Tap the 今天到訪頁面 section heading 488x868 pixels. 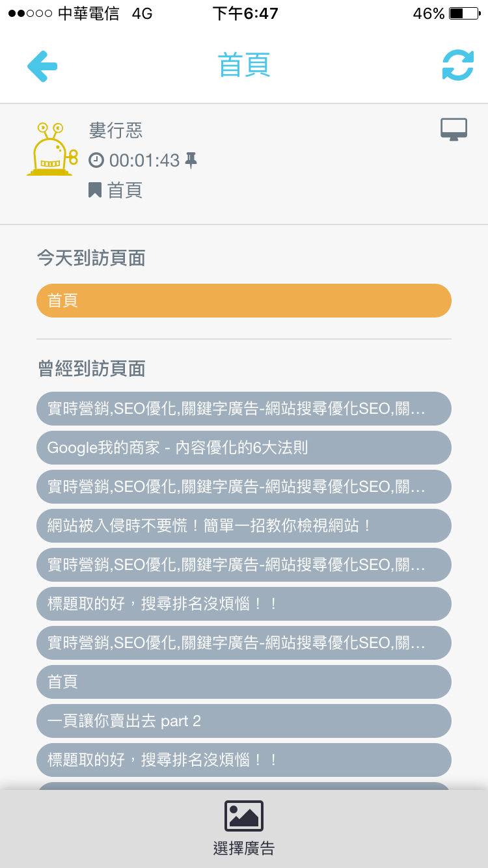(x=91, y=258)
